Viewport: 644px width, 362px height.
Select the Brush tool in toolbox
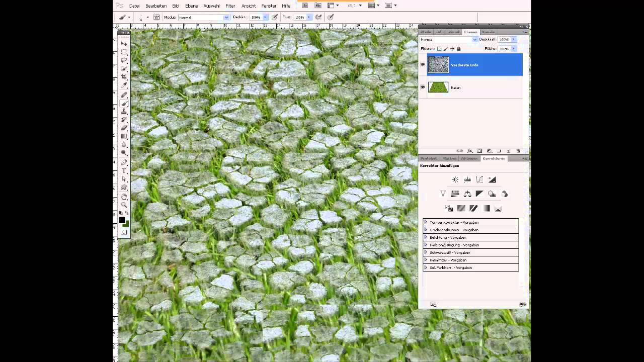coord(124,103)
